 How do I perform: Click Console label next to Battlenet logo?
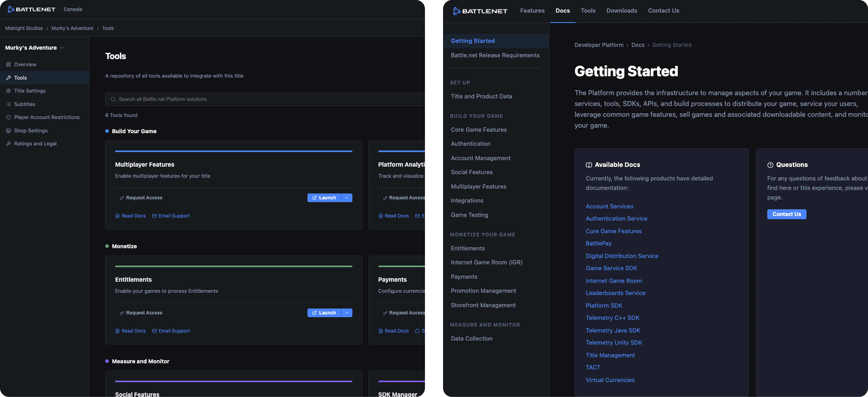tap(73, 9)
